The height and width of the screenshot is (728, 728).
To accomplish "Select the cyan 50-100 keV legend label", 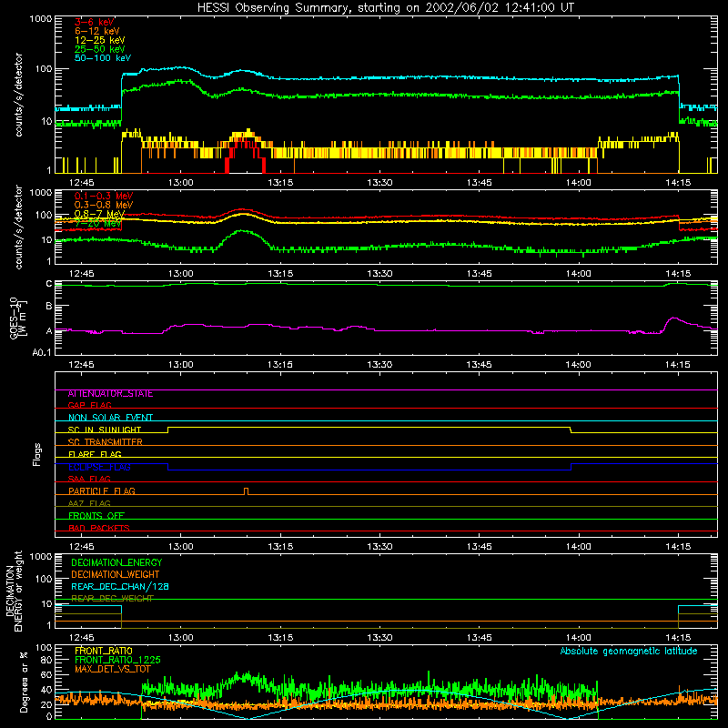I will click(x=103, y=58).
